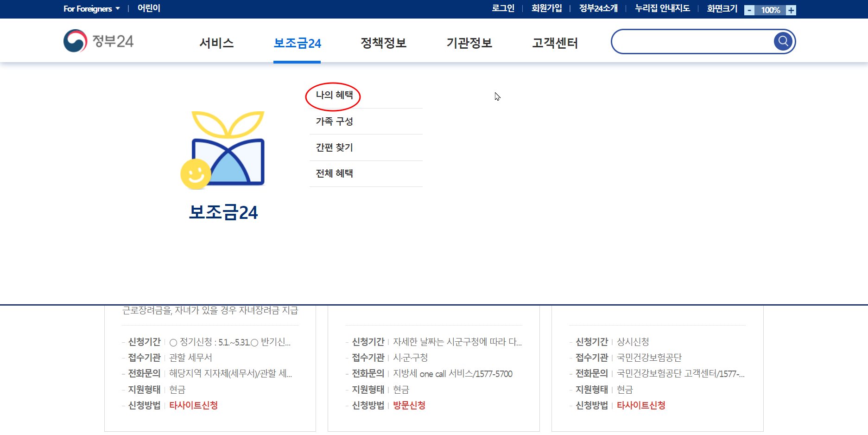Click the 정부24 logo
Screen dimensions: 868x435
click(98, 41)
